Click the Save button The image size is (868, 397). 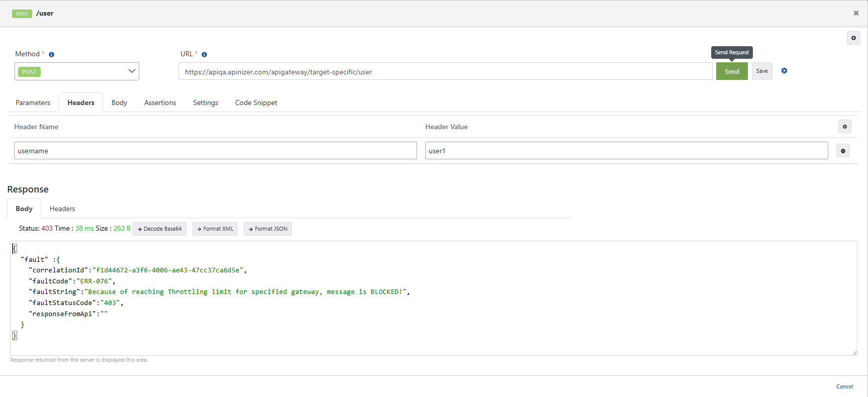pos(762,71)
